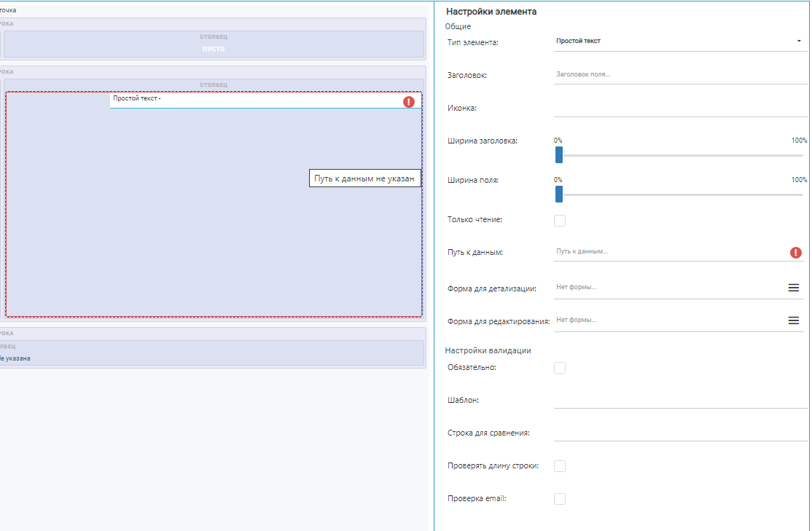Click the Ширина поля slider handle
812x531 pixels.
pos(559,194)
